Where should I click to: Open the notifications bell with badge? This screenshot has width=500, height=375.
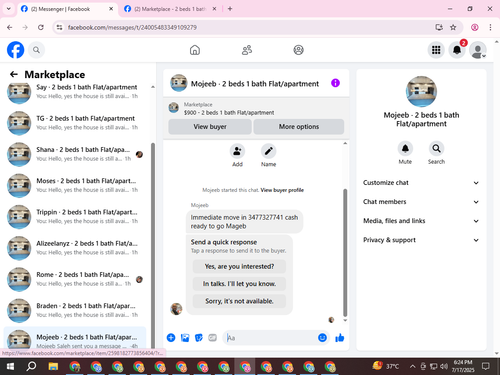(x=457, y=50)
